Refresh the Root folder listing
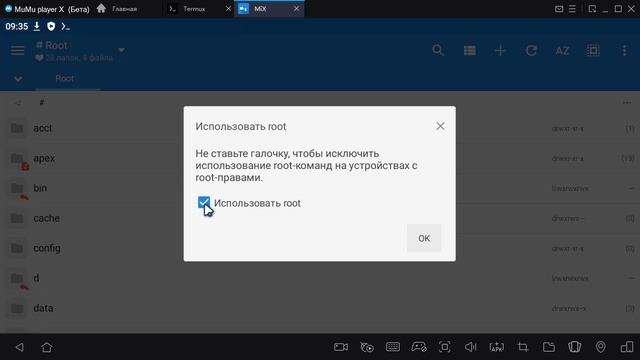Screen dimensions: 640x360 pos(531,51)
